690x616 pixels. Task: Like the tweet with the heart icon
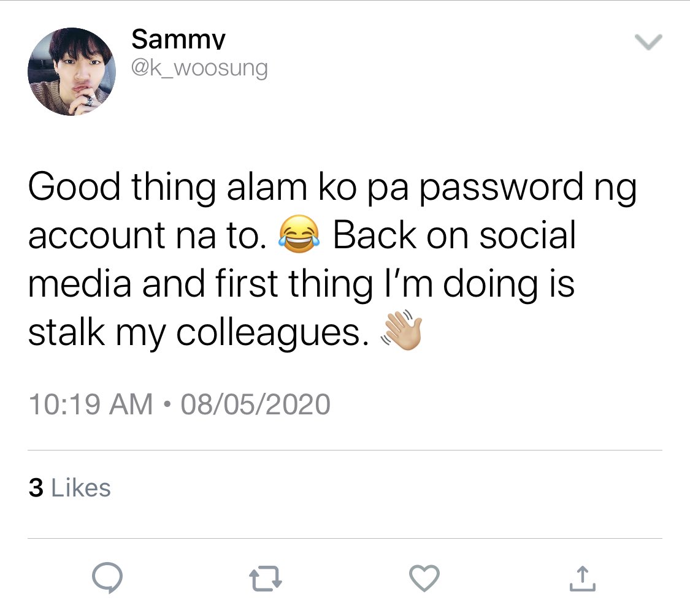click(424, 578)
